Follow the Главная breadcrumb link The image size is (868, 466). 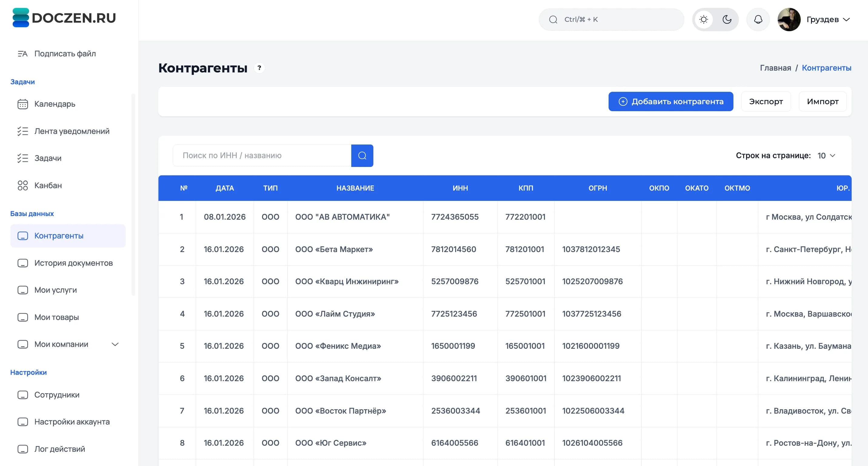tap(775, 68)
